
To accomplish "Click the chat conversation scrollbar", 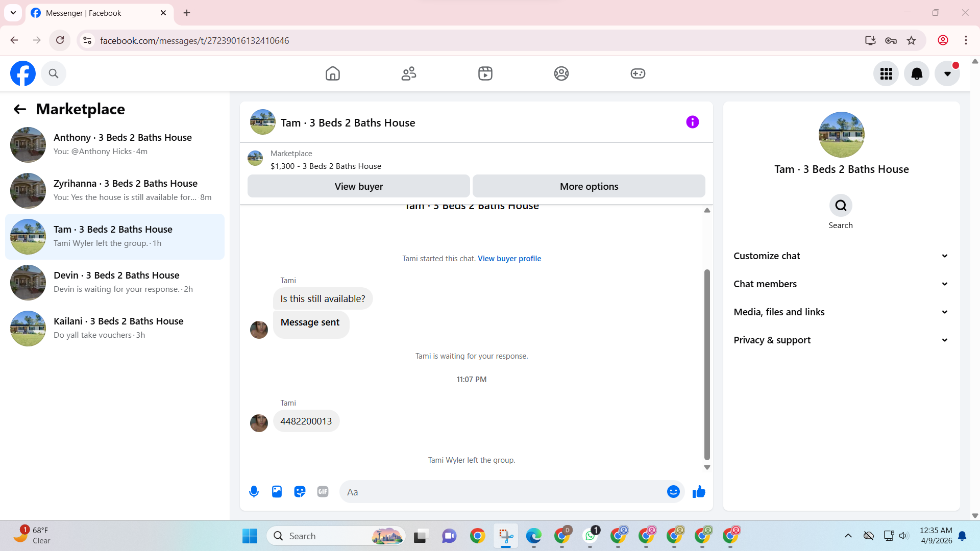I will coord(707,365).
